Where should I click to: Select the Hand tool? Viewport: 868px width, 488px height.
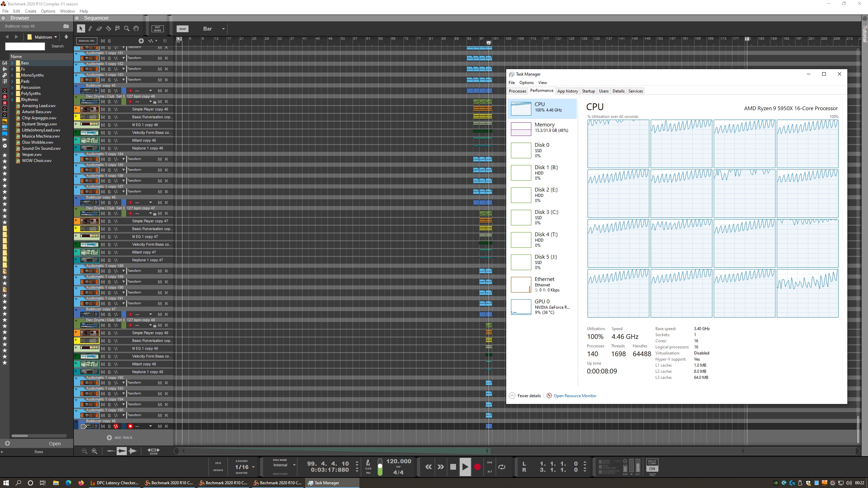pos(136,29)
